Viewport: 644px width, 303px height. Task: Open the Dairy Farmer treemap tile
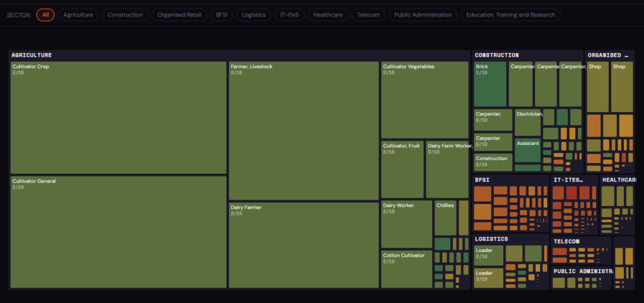coord(304,245)
